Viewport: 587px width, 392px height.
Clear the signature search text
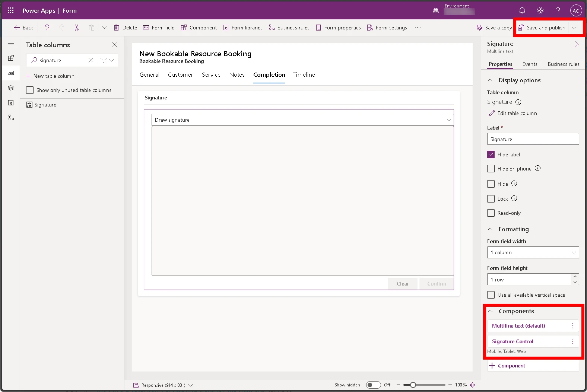pos(91,60)
